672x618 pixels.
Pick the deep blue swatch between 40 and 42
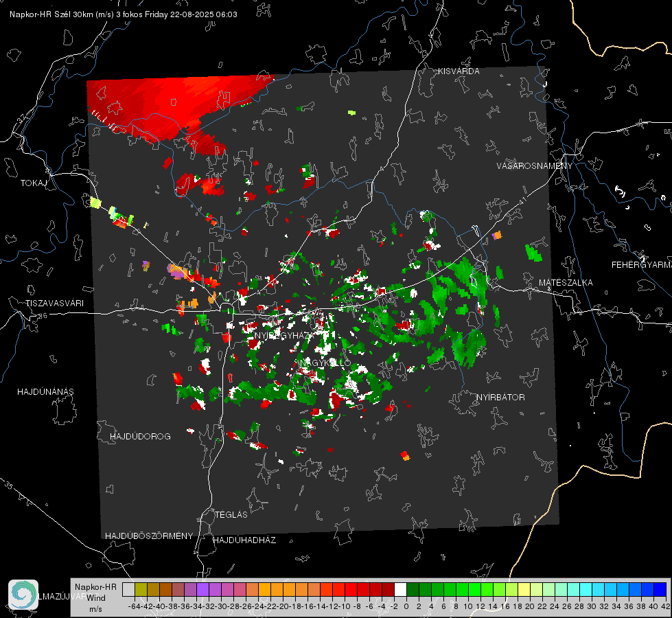tap(660, 590)
